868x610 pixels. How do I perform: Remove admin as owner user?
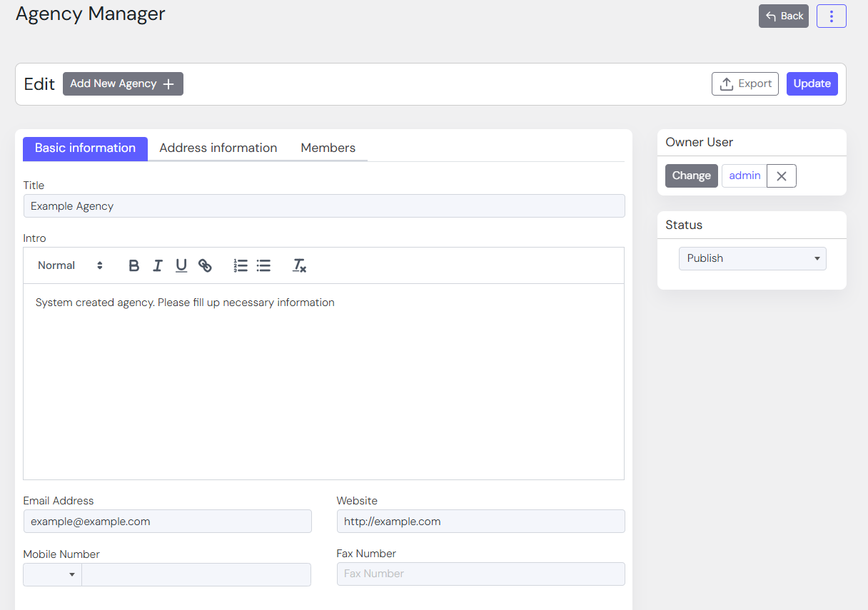tap(781, 176)
